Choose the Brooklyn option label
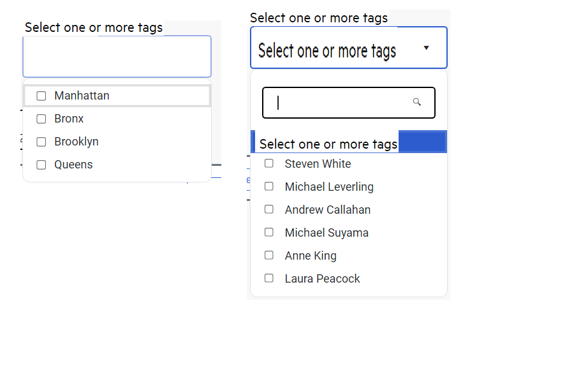The height and width of the screenshot is (370, 588). click(x=77, y=142)
